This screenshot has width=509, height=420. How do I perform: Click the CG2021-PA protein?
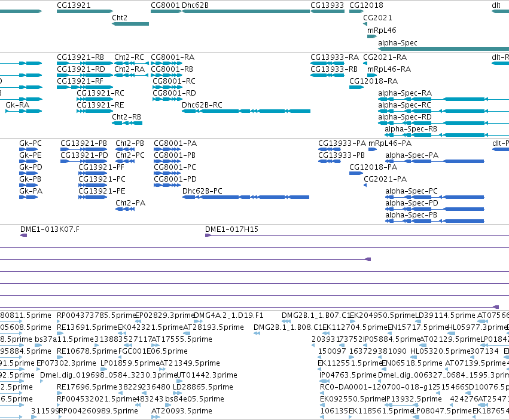point(365,185)
